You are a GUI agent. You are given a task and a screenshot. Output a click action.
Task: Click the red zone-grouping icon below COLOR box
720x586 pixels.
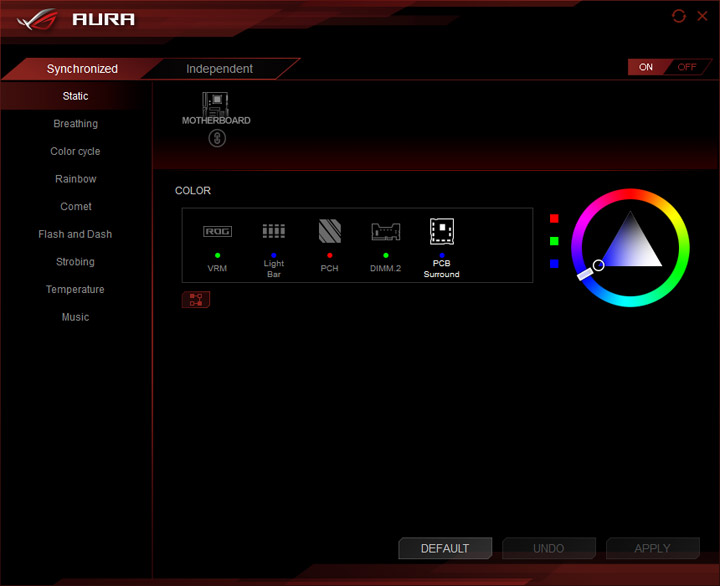196,299
